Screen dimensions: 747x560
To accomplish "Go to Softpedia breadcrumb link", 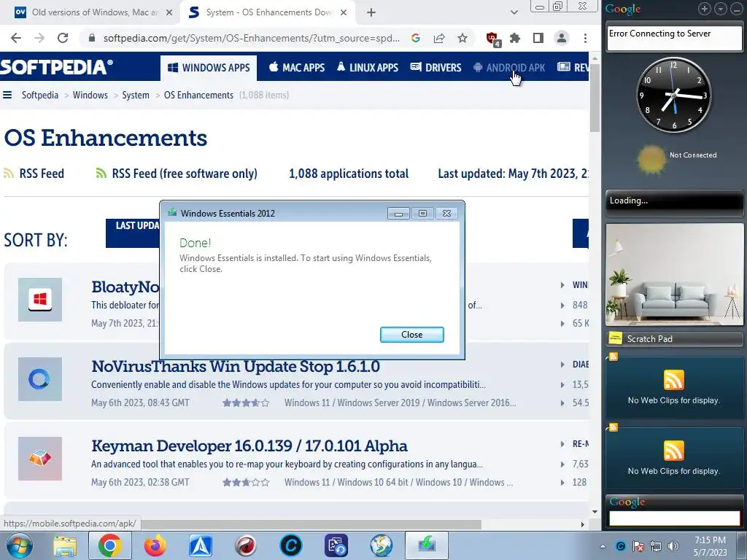I will [x=40, y=95].
